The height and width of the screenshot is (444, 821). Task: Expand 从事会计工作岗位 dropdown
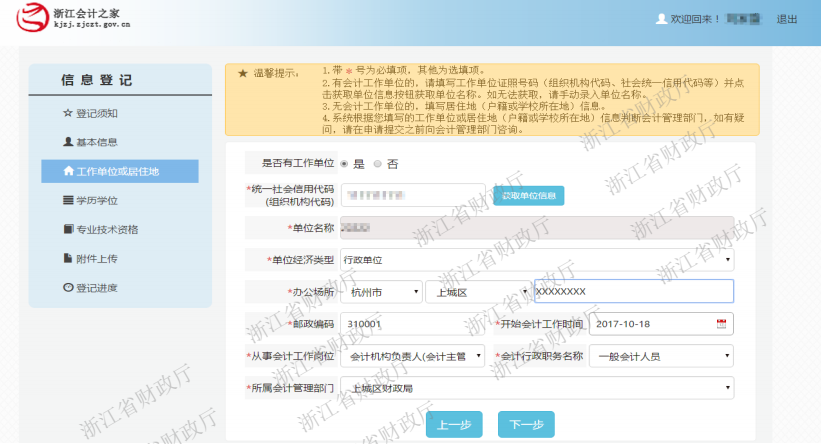pos(413,355)
